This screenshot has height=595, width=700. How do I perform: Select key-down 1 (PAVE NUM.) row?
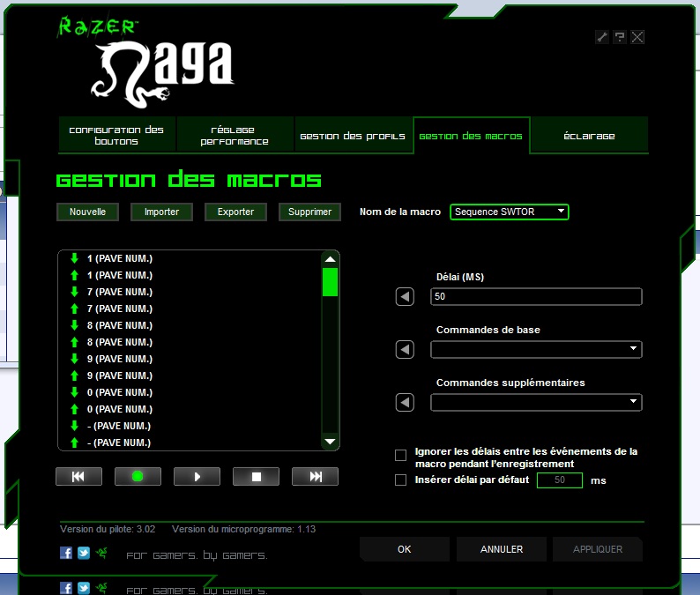click(190, 258)
